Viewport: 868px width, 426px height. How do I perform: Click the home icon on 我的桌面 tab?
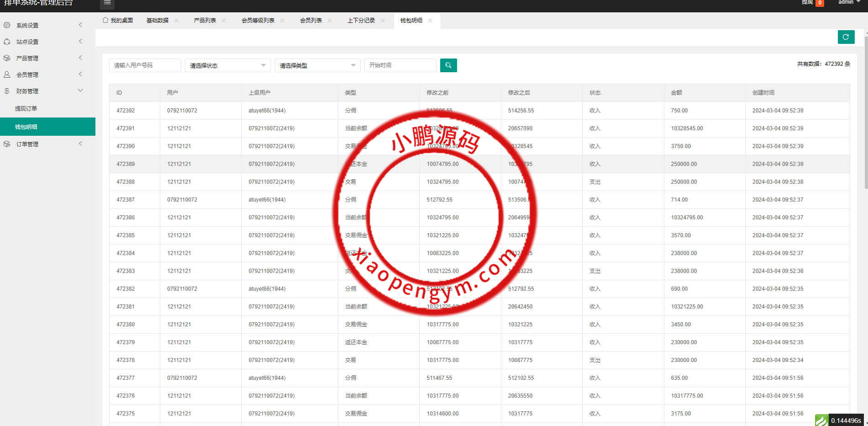[105, 20]
